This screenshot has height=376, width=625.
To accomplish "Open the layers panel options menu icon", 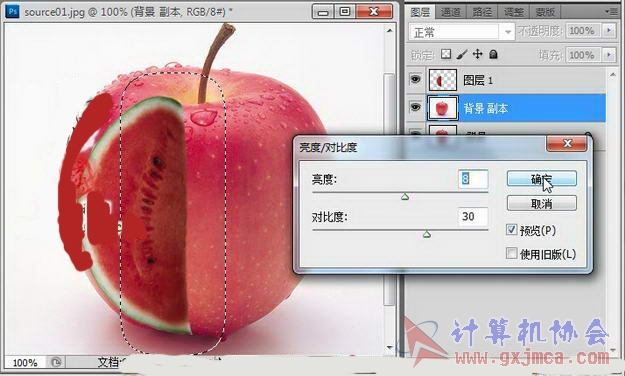I will pyautogui.click(x=611, y=12).
